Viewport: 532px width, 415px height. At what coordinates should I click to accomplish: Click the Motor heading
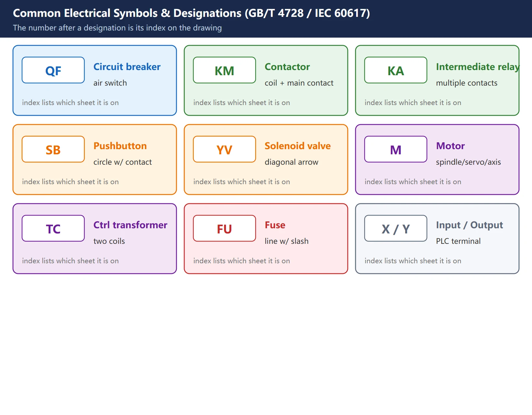coord(450,146)
